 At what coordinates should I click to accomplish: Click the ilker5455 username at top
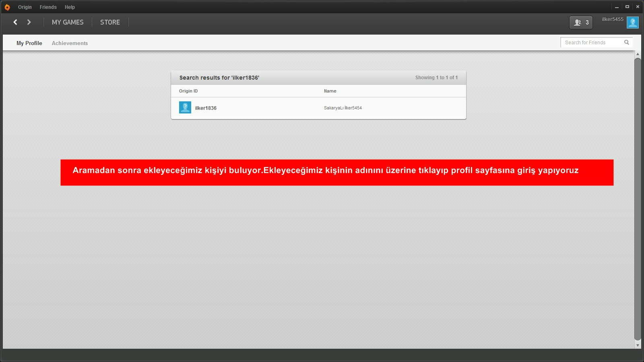pos(612,19)
